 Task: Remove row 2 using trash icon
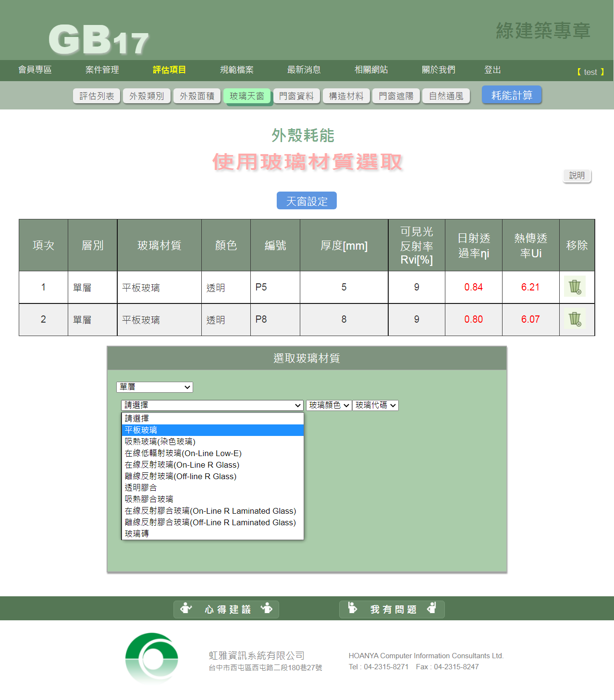click(575, 319)
